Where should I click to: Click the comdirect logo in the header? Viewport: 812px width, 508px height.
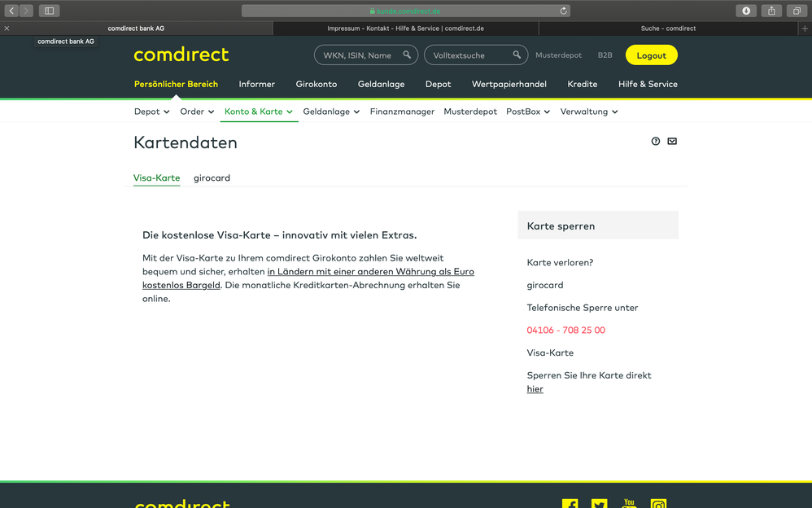click(181, 55)
